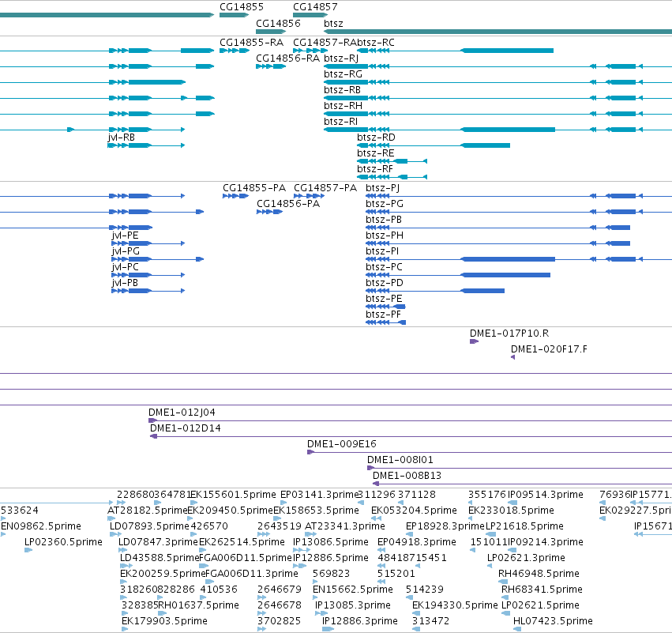Select the btsz gene label
This screenshot has width=672, height=633.
[333, 23]
